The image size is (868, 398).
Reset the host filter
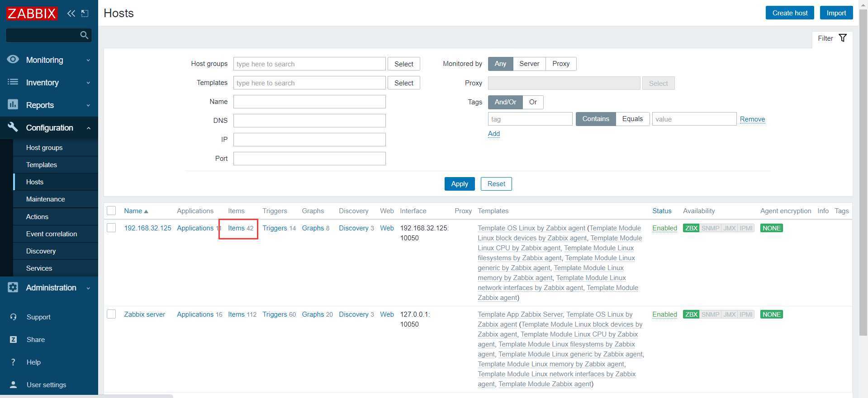coord(496,184)
